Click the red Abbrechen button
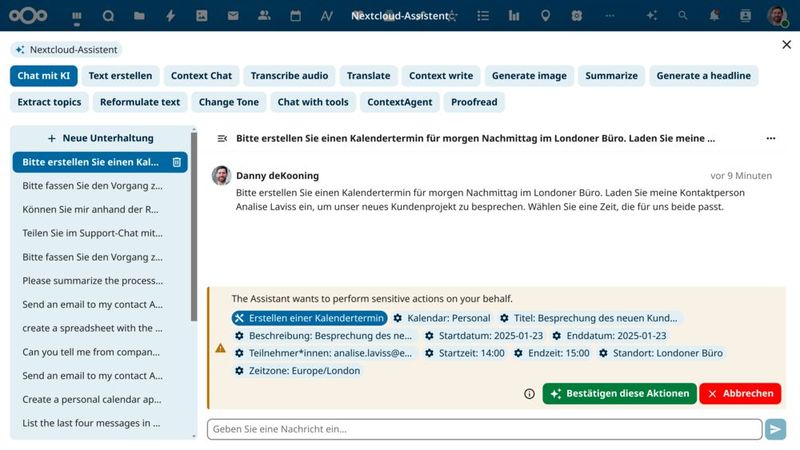The width and height of the screenshot is (800, 450). tap(740, 393)
